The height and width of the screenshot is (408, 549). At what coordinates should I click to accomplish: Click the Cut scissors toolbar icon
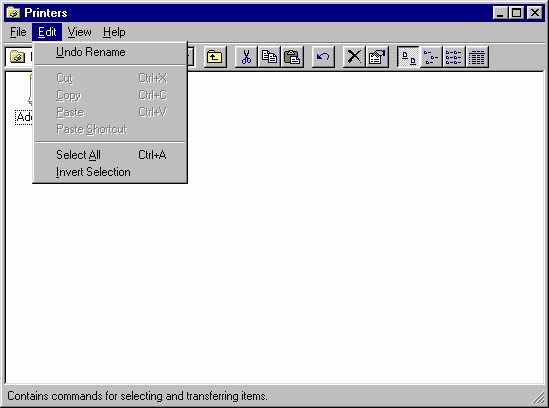[x=246, y=57]
